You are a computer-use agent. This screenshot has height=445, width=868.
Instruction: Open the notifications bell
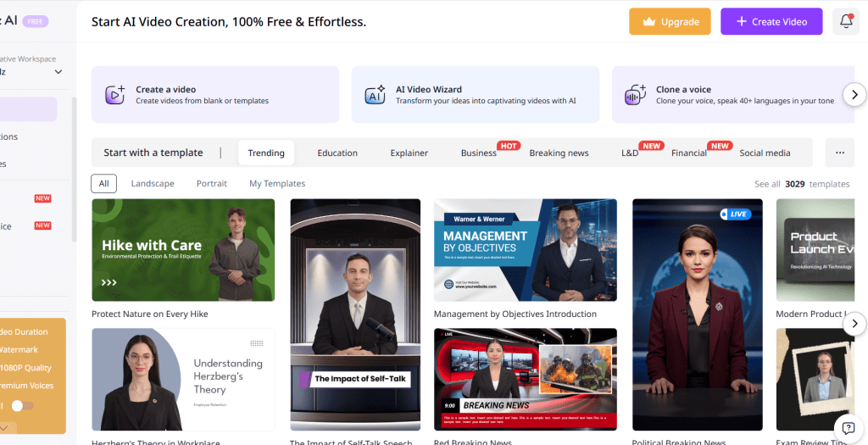click(846, 21)
